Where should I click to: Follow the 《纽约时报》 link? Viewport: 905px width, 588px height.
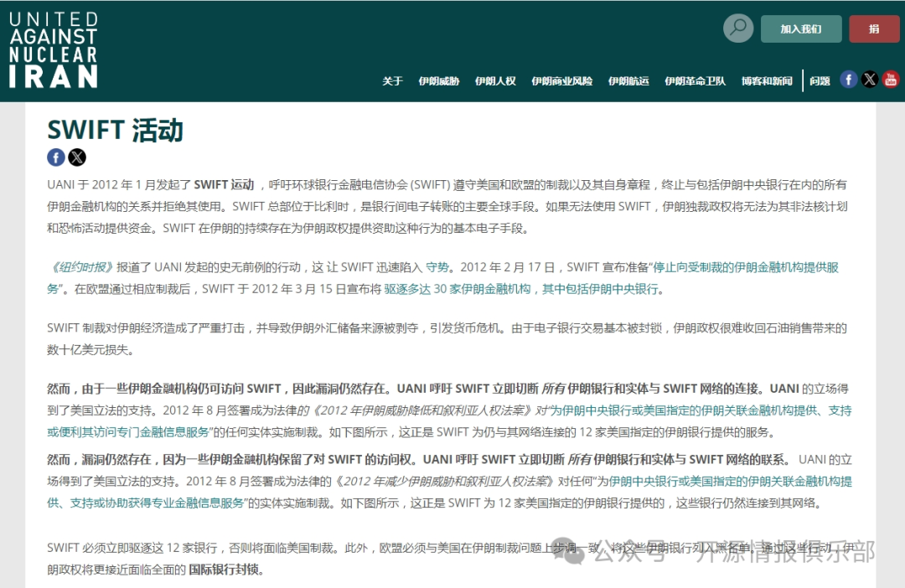[80, 267]
